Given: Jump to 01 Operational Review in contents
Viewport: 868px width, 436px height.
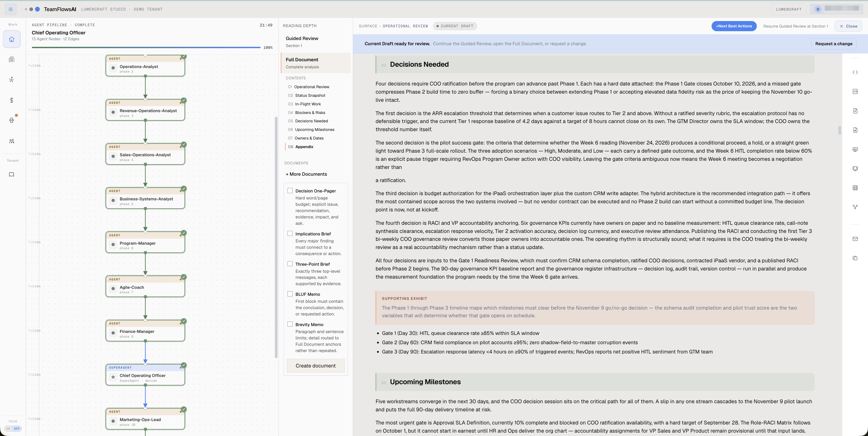Looking at the screenshot, I should point(309,87).
